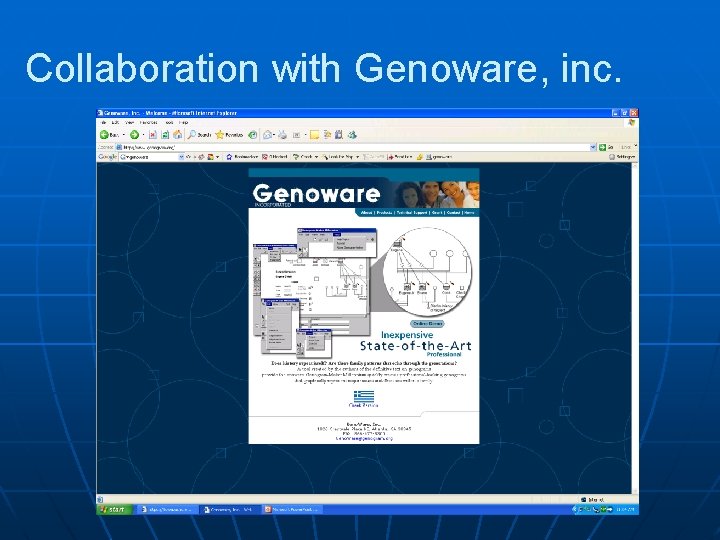Click the Windows flag logo in IE corner
Viewport: 720px width, 540px height.
pyautogui.click(x=631, y=123)
